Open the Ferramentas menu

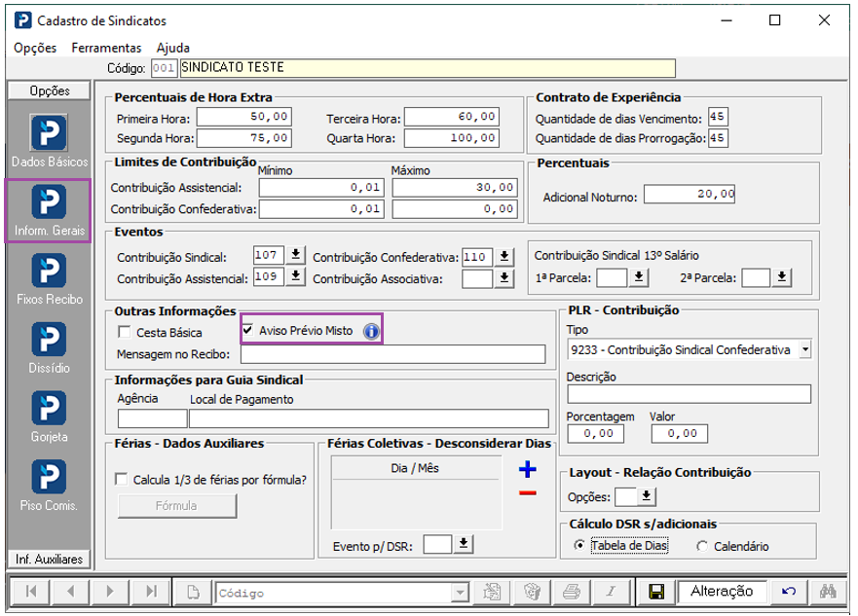[106, 48]
